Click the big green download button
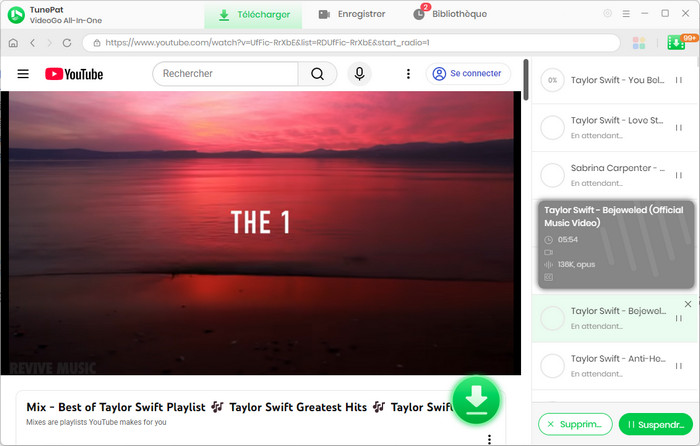Image resolution: width=700 pixels, height=446 pixels. pos(476,400)
